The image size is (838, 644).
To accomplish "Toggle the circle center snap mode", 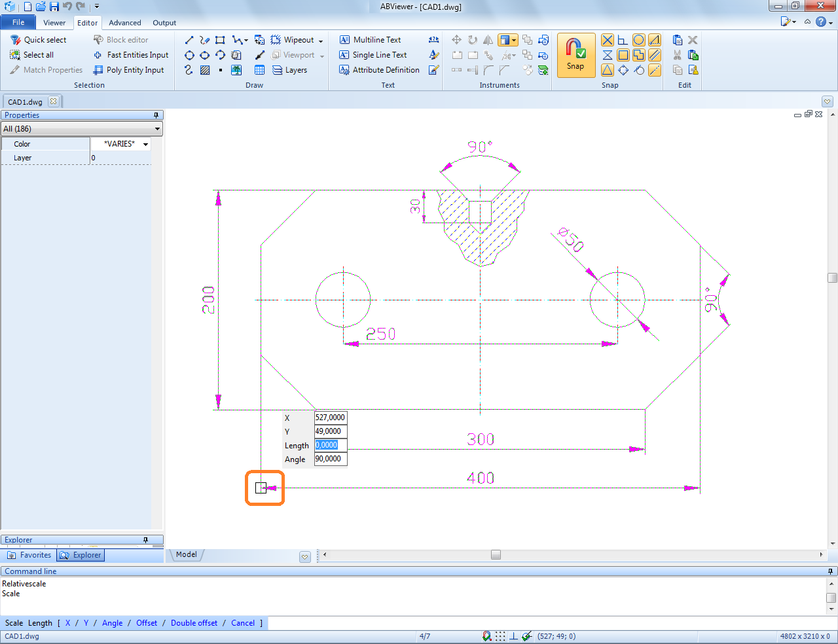I will tap(638, 40).
